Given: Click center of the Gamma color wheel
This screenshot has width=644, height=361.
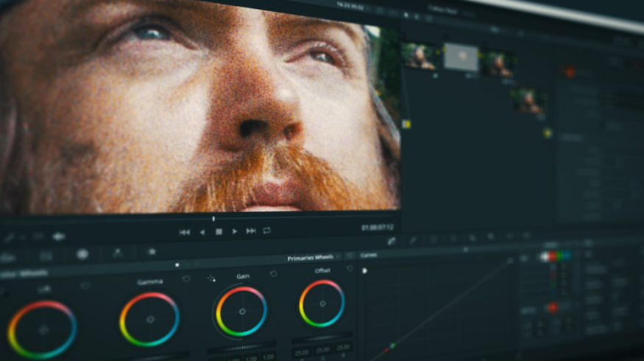Looking at the screenshot, I should [x=150, y=319].
